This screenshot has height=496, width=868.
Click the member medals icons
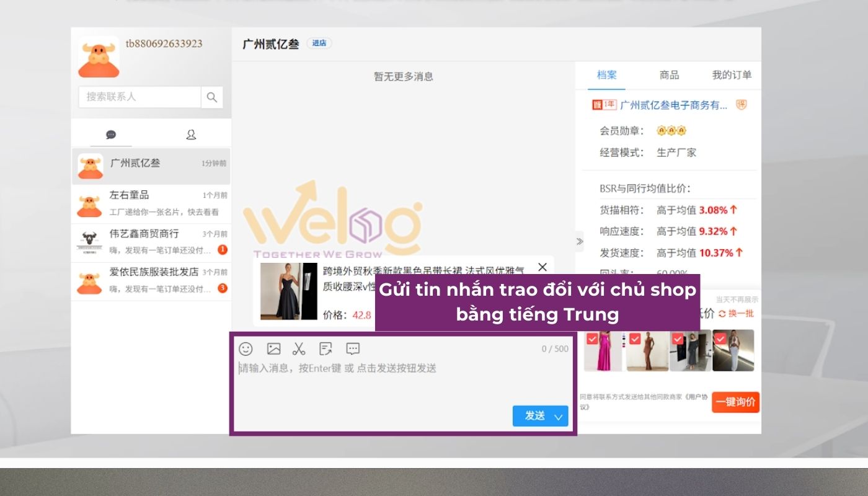tap(671, 131)
